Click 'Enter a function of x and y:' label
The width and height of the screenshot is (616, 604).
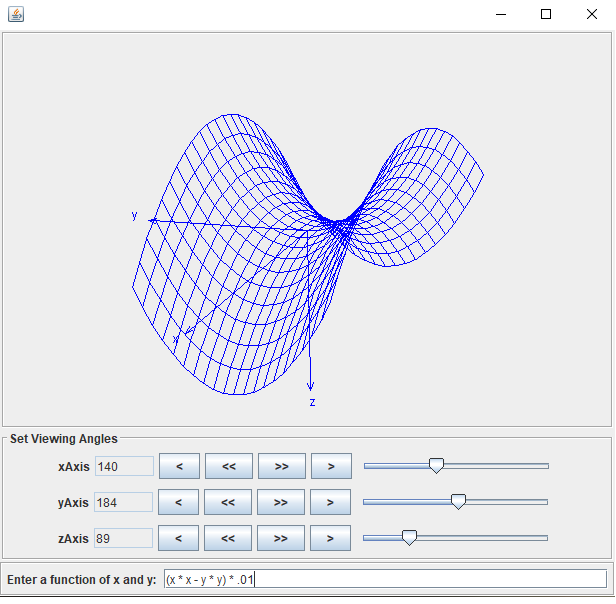point(82,580)
